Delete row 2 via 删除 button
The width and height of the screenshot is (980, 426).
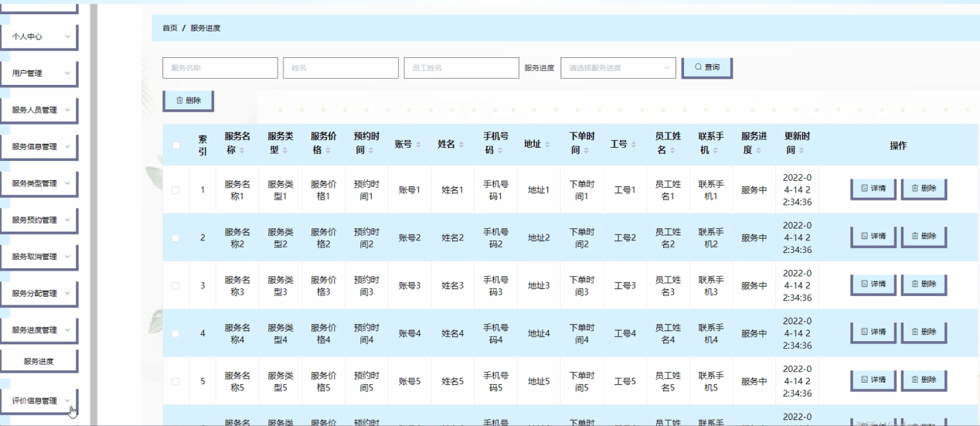[924, 237]
